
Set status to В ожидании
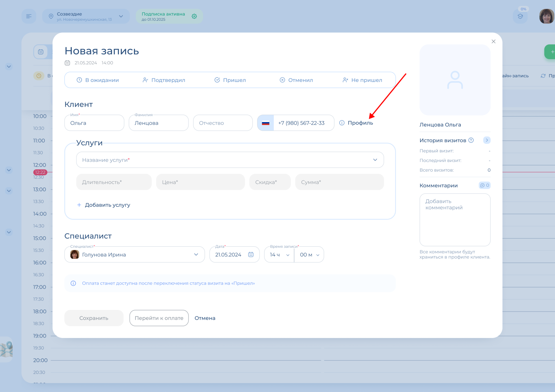[98, 80]
